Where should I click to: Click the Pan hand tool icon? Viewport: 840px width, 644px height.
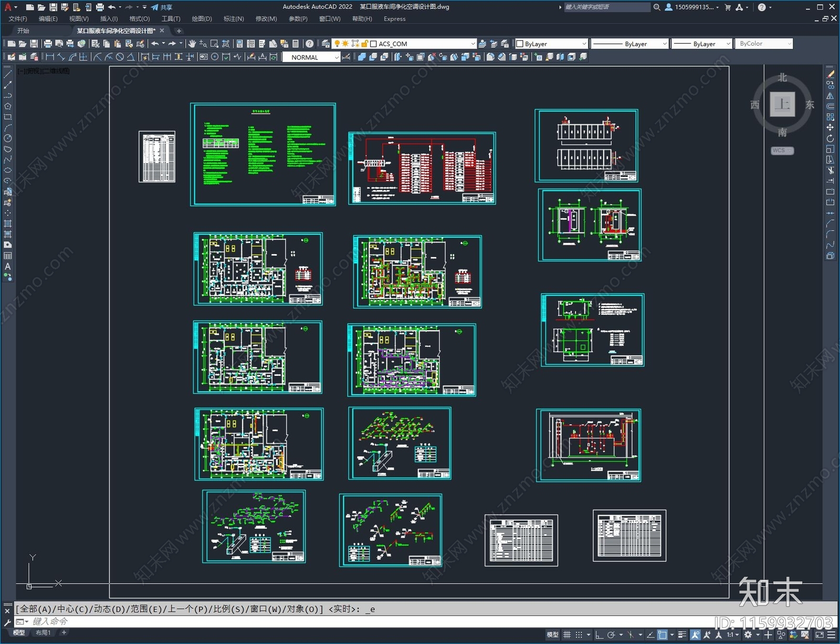[x=192, y=44]
